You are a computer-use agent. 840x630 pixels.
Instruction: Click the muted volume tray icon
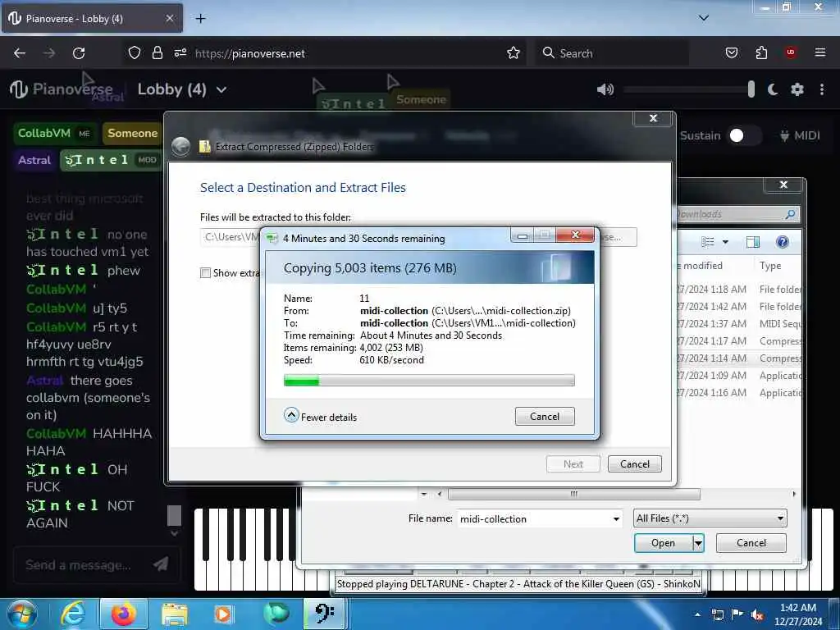757,615
